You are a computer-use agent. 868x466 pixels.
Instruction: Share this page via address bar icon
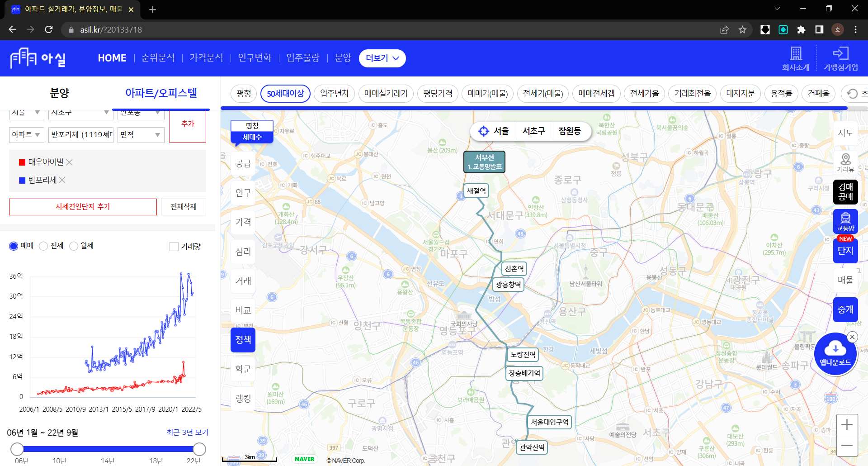click(x=724, y=29)
